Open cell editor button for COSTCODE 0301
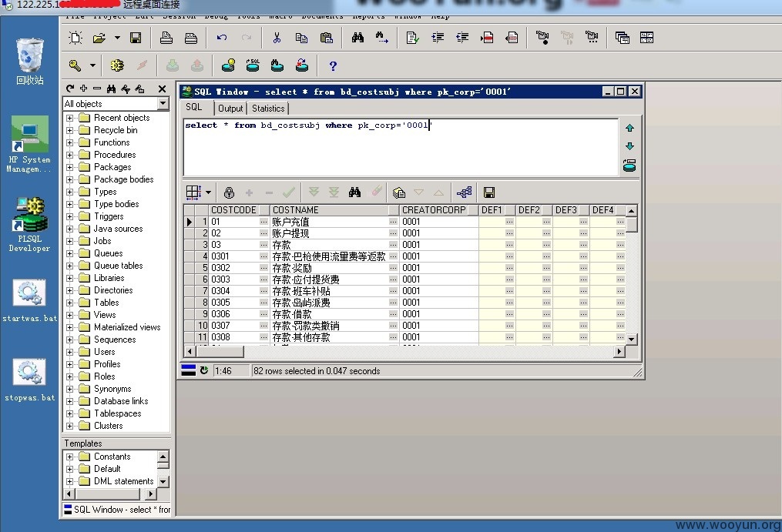Image resolution: width=782 pixels, height=532 pixels. 263,256
